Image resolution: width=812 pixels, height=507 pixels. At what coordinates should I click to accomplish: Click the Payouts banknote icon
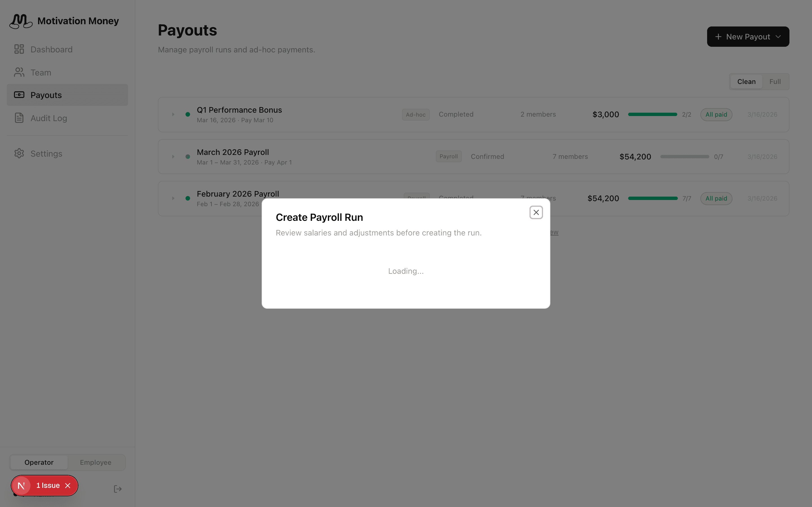pos(19,95)
